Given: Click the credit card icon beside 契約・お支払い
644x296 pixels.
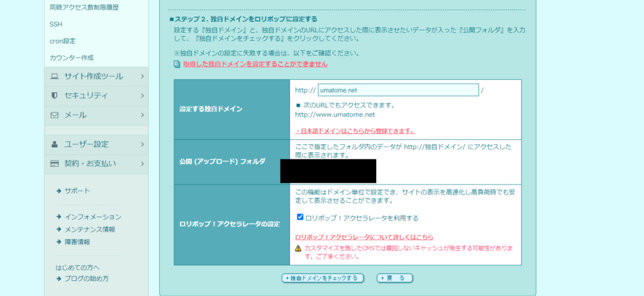Looking at the screenshot, I should point(54,164).
